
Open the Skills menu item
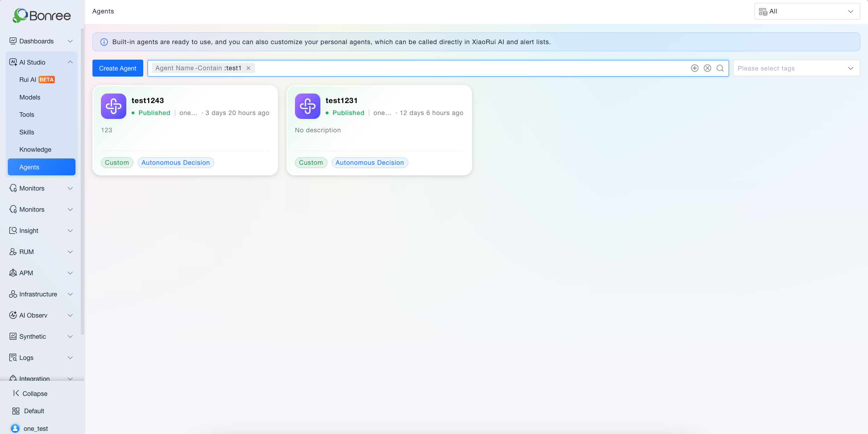(42, 132)
